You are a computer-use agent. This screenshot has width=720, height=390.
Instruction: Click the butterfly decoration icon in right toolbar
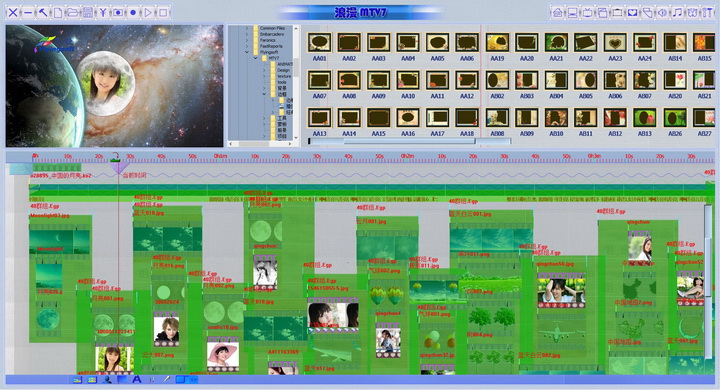tap(692, 12)
